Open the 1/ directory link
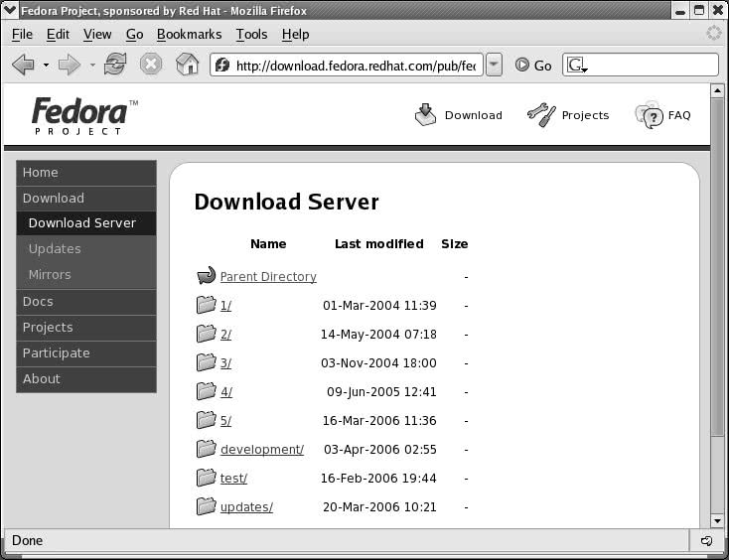The width and height of the screenshot is (729, 560). click(x=225, y=306)
